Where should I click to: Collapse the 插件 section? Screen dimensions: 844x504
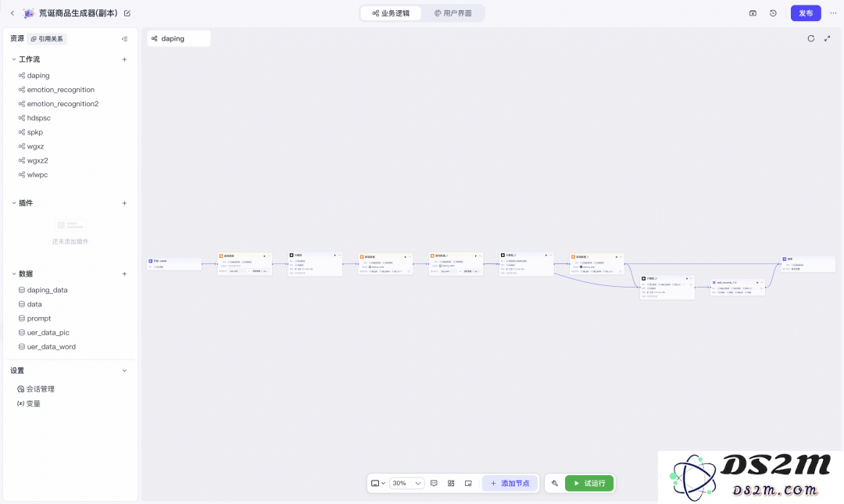pos(14,203)
